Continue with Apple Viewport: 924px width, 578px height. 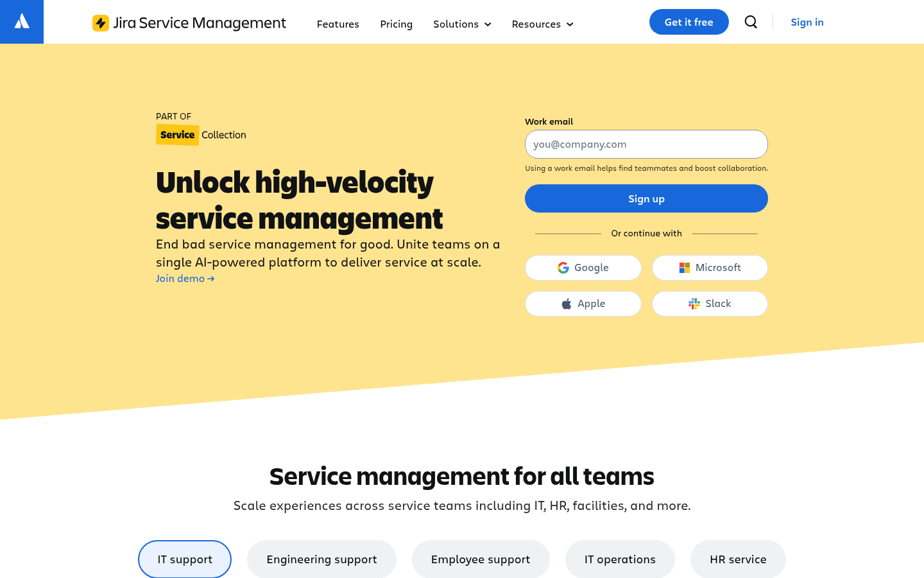coord(583,304)
